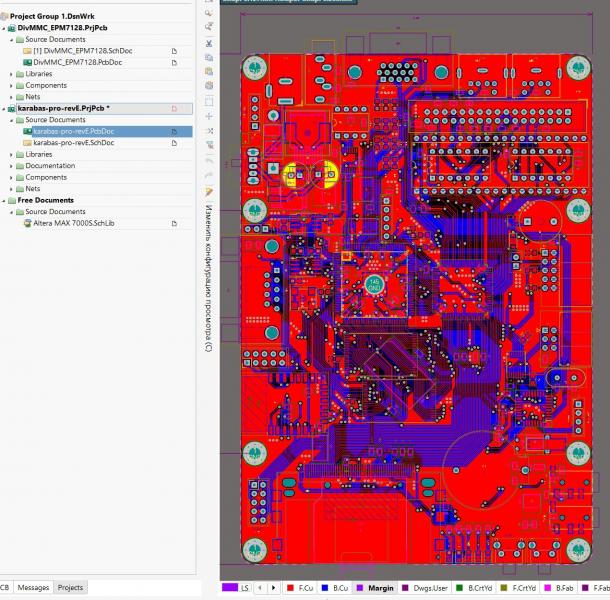Click the purple LS current layer color swatch
This screenshot has width=610, height=600.
pyautogui.click(x=229, y=588)
